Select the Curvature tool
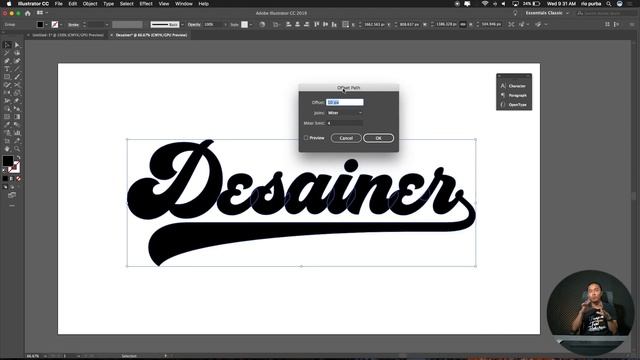This screenshot has width=640, height=360. [17, 61]
